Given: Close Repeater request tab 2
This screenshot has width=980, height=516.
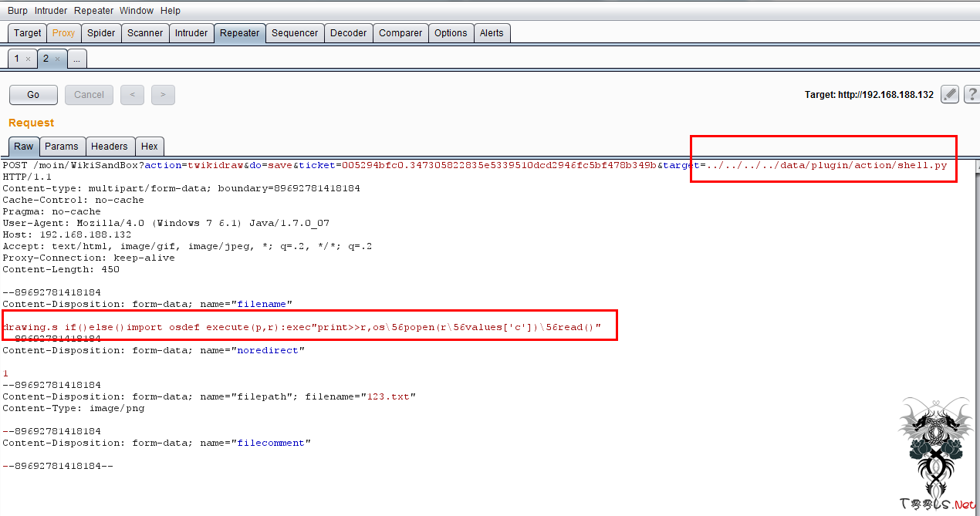Looking at the screenshot, I should (57, 59).
